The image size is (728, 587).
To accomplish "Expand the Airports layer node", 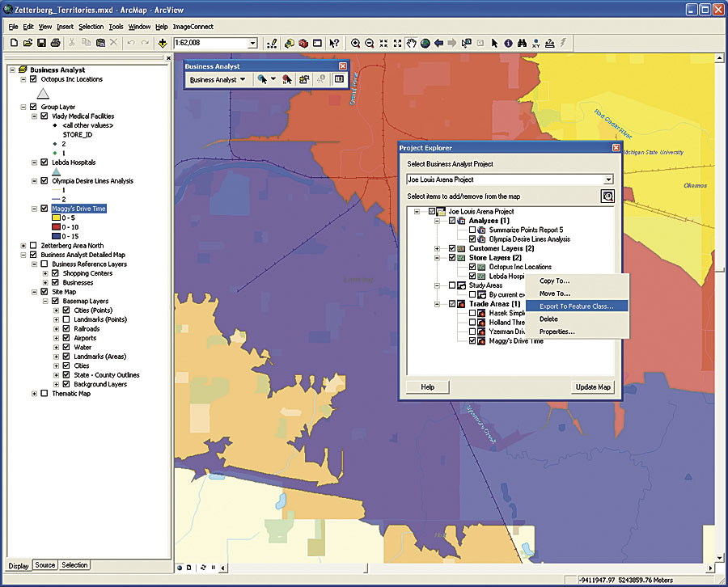I will (56, 338).
